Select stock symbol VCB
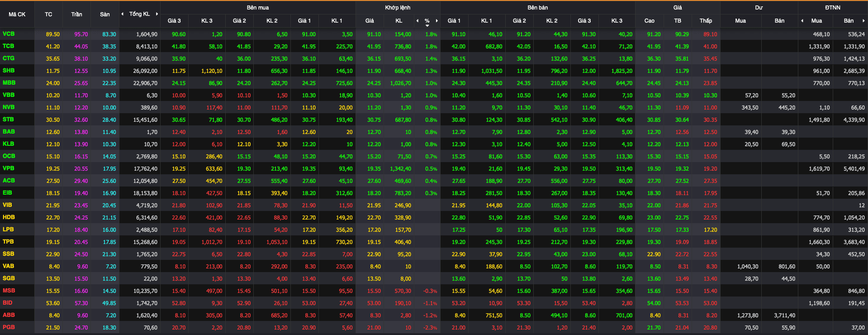The image size is (868, 335). (x=9, y=34)
